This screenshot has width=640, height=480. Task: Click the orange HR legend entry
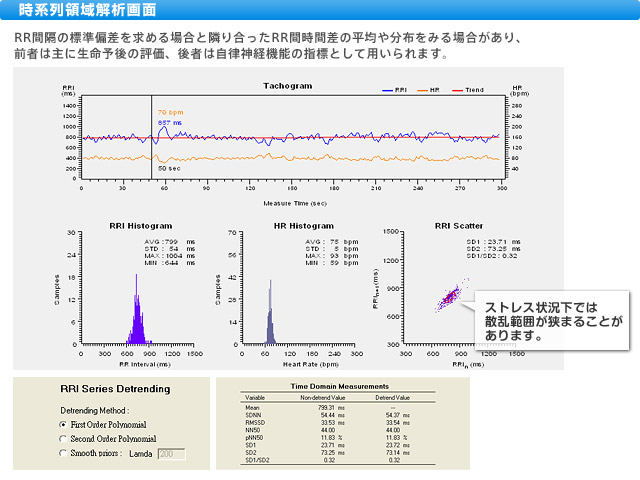click(x=429, y=90)
